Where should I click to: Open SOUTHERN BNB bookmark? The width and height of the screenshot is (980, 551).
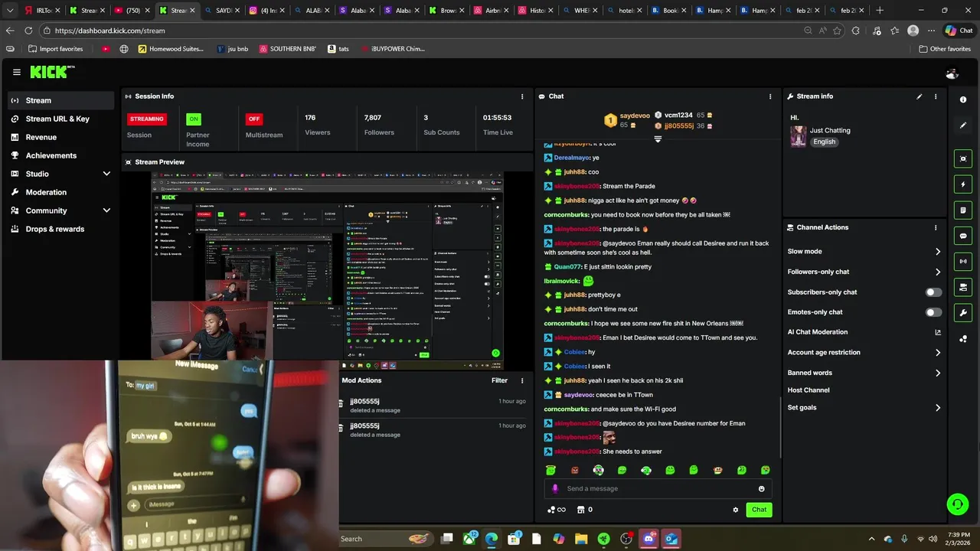coord(287,49)
